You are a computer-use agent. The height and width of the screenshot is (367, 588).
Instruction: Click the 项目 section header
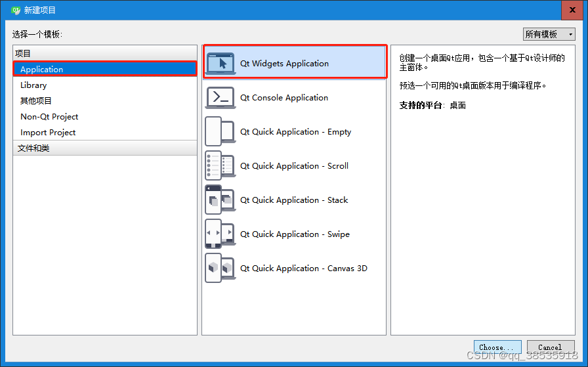[x=105, y=53]
